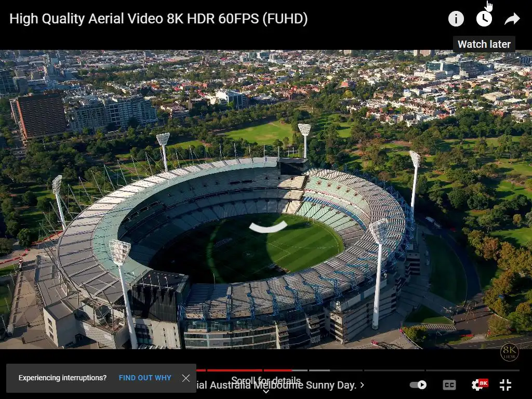This screenshot has width=532, height=399.
Task: Open settings gear with 8K badge
Action: [480, 384]
